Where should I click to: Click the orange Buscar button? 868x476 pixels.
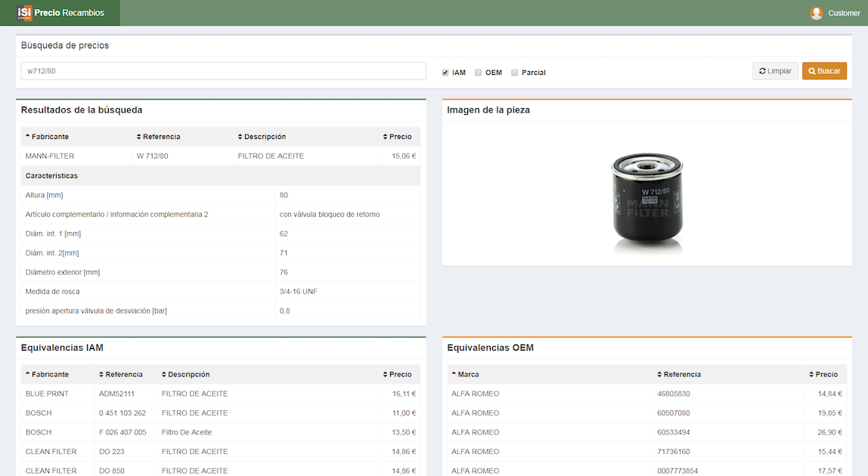coord(824,71)
